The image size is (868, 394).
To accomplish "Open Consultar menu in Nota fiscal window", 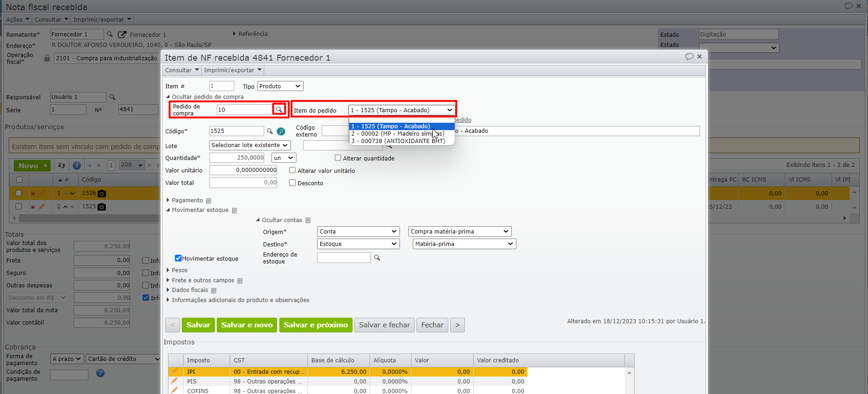I will (51, 20).
